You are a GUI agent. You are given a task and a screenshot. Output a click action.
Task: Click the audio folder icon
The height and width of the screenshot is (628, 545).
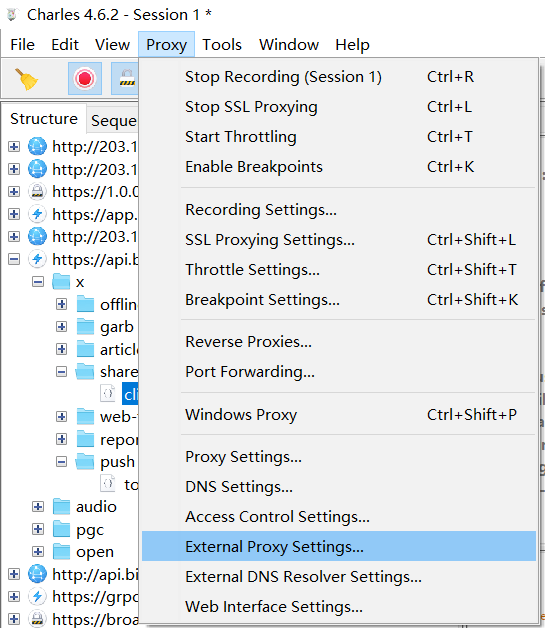tap(62, 507)
